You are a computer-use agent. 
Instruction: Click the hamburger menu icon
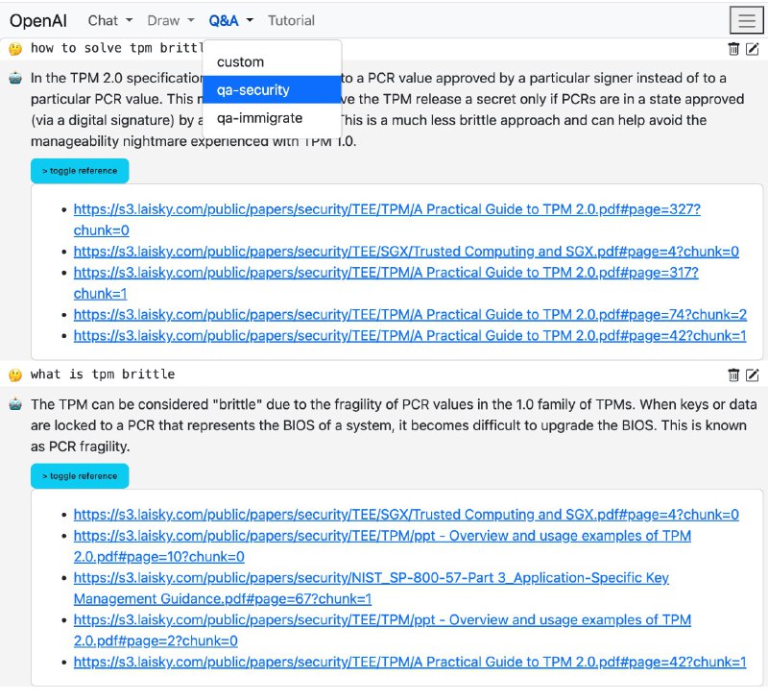coord(745,20)
